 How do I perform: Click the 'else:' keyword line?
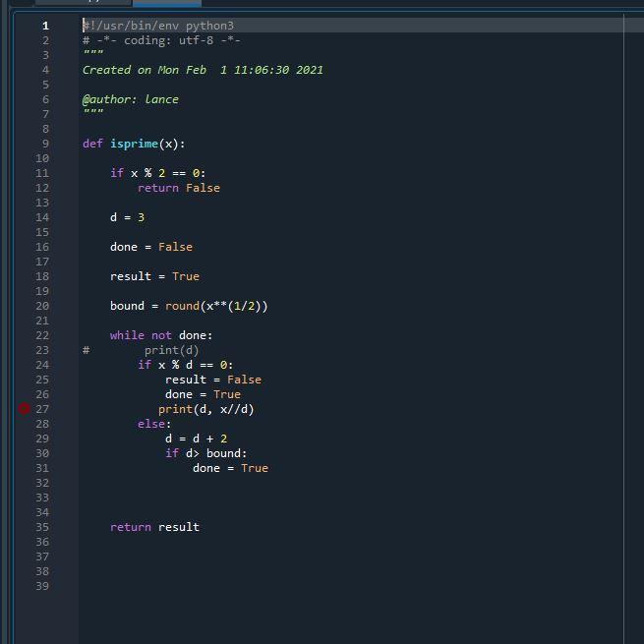[x=154, y=424]
